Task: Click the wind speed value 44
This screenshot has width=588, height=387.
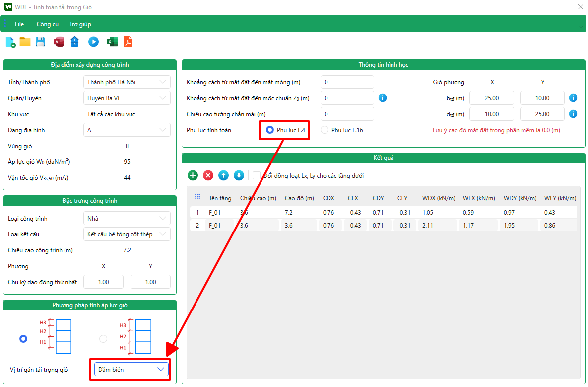Action: pos(127,177)
